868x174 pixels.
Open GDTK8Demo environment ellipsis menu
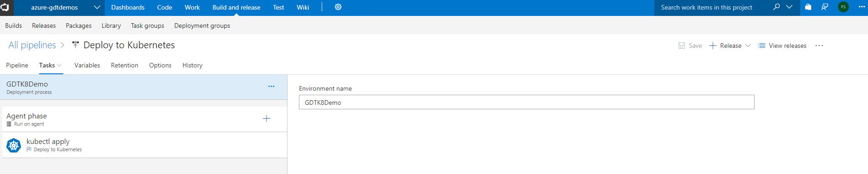(271, 87)
